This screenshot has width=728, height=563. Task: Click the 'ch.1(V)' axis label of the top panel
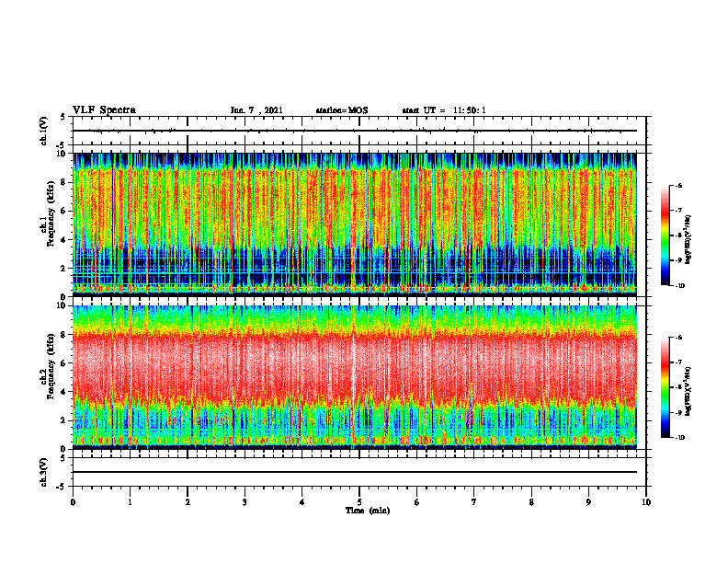point(44,131)
